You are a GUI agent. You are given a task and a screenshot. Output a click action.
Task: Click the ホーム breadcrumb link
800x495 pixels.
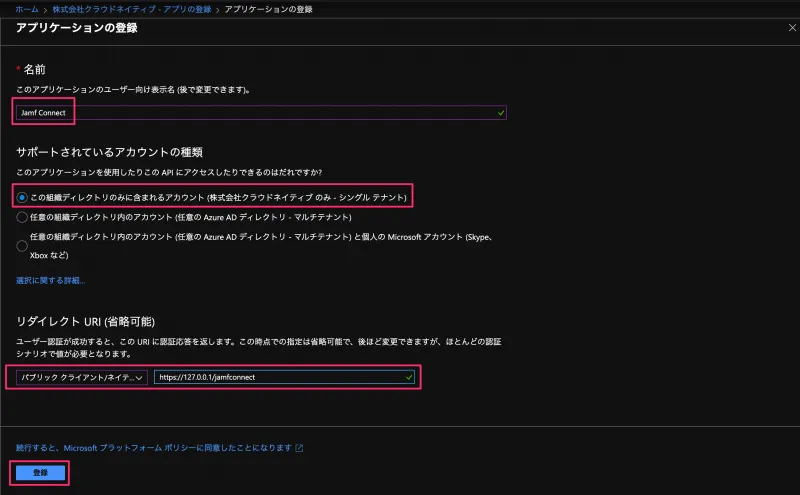pyautogui.click(x=27, y=9)
